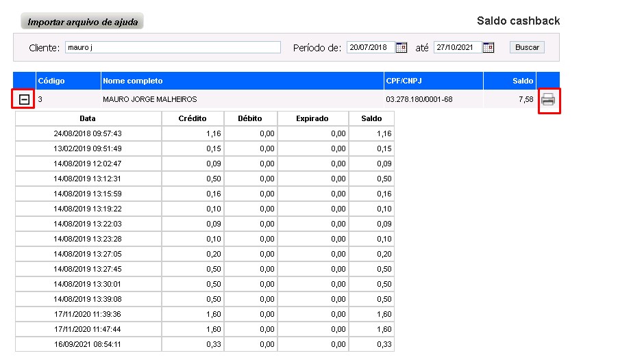Image resolution: width=618 pixels, height=364 pixels.
Task: Click the Crédito value 0,20 on 13:27:05 row
Action: (x=214, y=255)
